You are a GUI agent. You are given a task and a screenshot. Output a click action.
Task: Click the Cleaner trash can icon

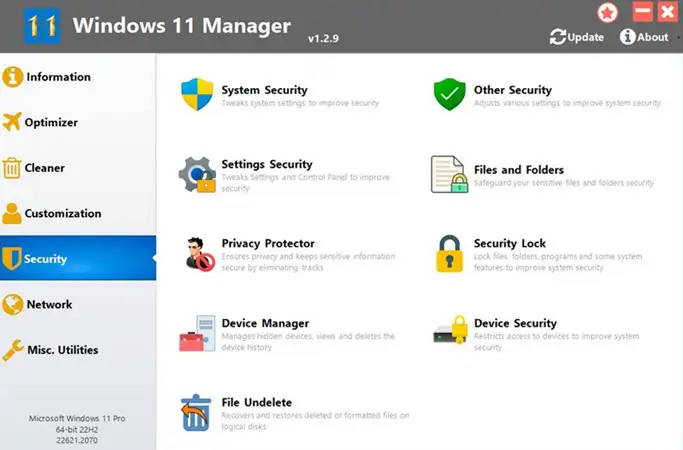12,168
